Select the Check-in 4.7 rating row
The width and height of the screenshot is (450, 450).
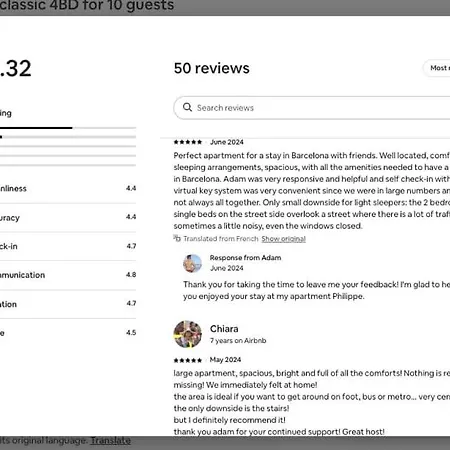68,246
